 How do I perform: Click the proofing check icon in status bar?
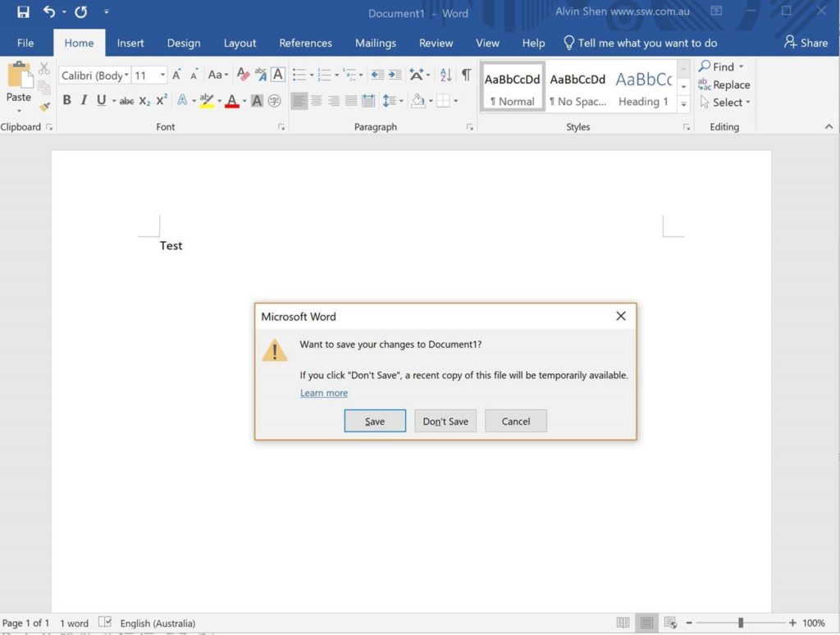coord(105,623)
